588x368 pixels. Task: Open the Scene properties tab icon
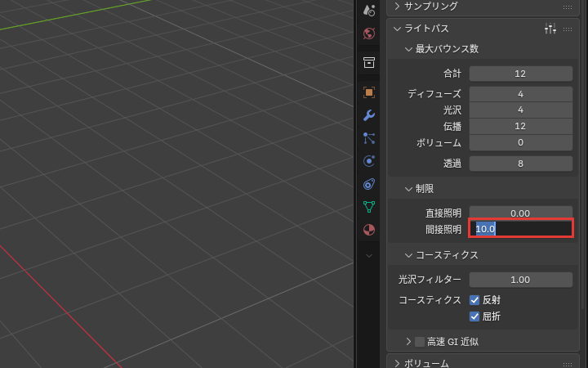pyautogui.click(x=369, y=11)
